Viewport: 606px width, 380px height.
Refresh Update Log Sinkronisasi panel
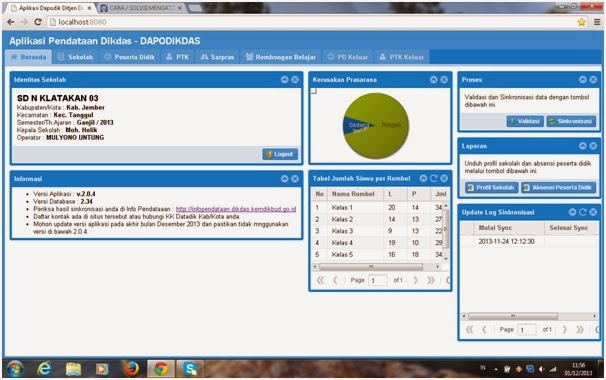[583, 212]
